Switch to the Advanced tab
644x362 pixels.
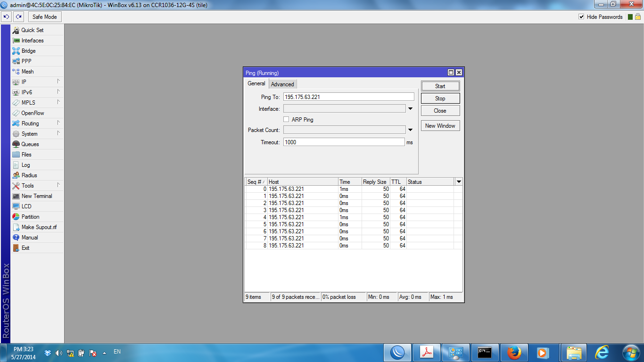point(282,84)
